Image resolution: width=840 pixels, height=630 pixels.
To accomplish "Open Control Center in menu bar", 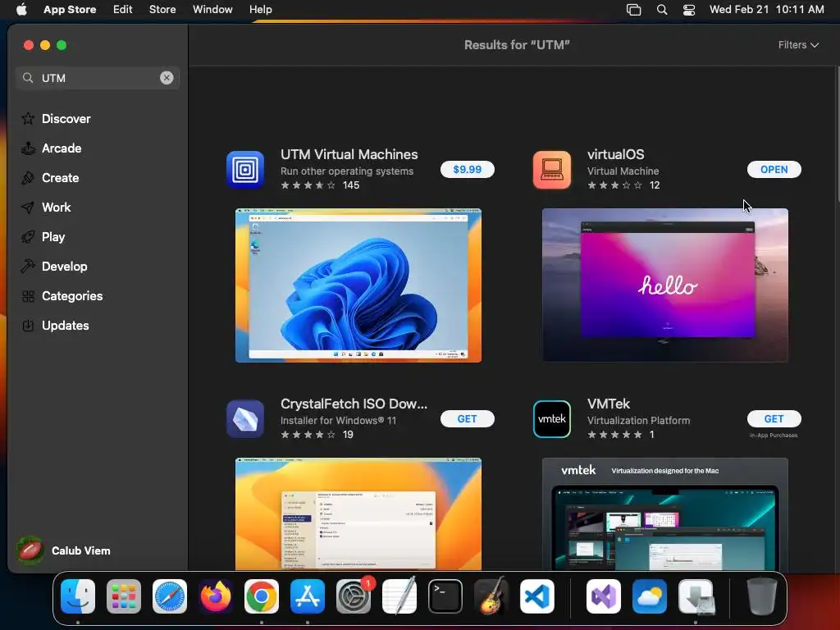I will click(689, 9).
